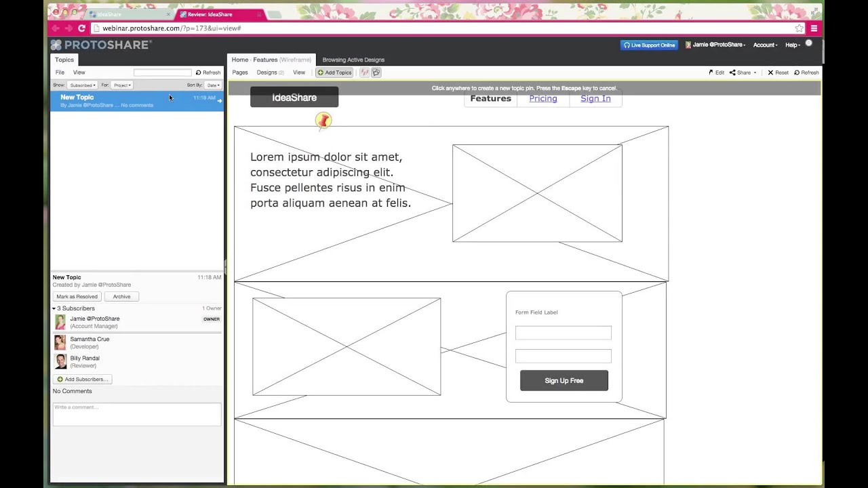The width and height of the screenshot is (868, 488).
Task: Click the hero image placeholder beside Lorem ipsum text
Action: click(x=537, y=193)
